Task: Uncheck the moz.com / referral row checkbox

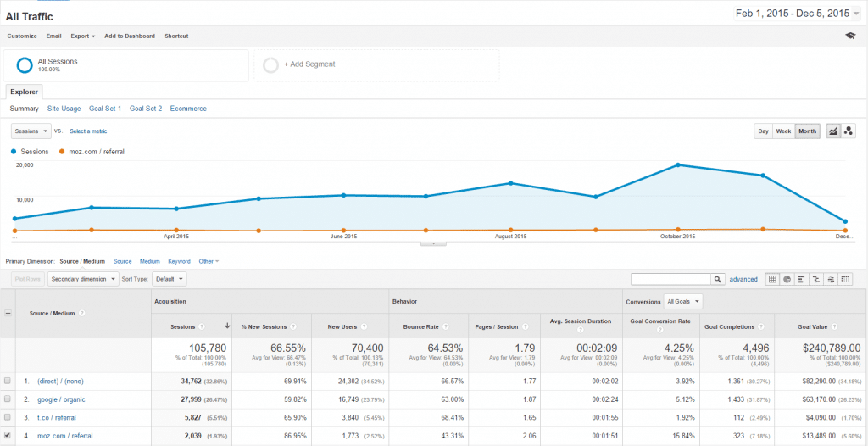Action: coord(7,436)
